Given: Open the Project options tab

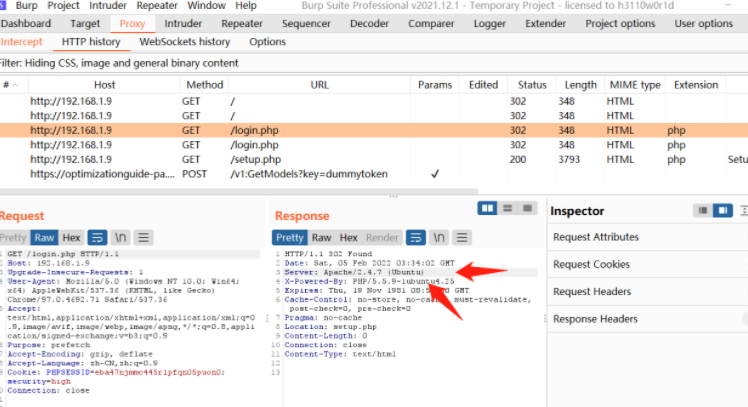Looking at the screenshot, I should click(x=620, y=23).
